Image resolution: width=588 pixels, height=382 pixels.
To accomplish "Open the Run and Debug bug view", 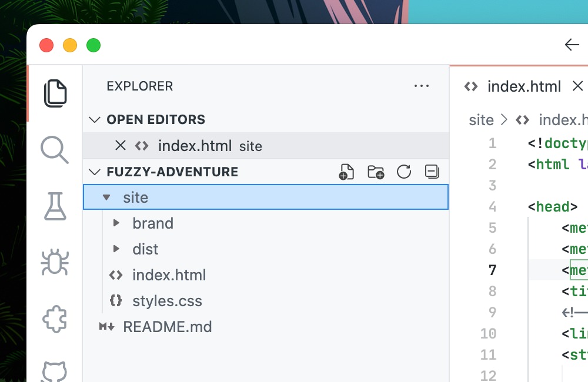I will [55, 262].
